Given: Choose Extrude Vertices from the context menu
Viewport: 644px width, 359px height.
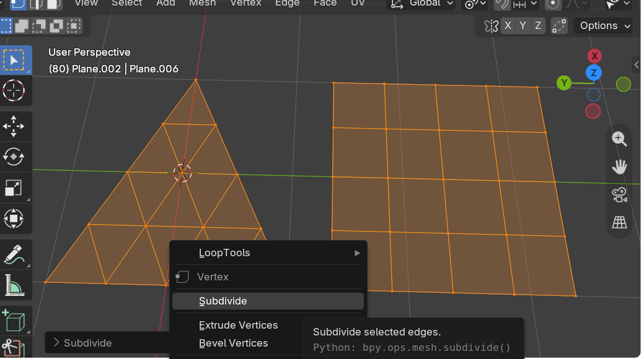Looking at the screenshot, I should tap(238, 326).
